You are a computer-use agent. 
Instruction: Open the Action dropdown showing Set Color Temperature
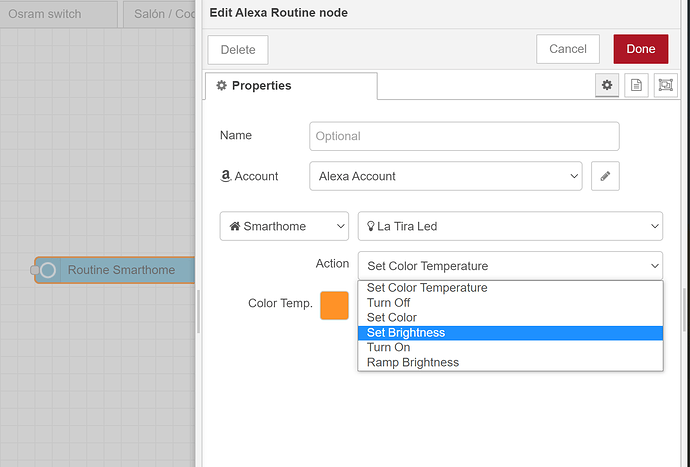510,266
